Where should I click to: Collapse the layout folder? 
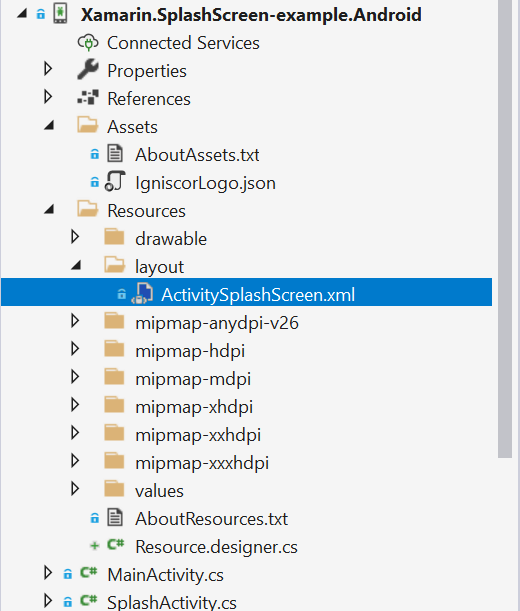pos(76,266)
